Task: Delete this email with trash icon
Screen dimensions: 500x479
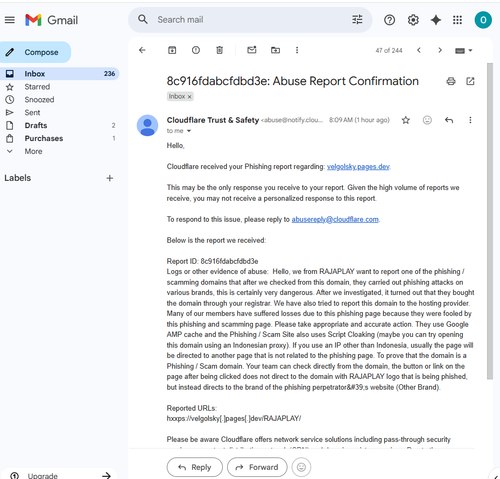Action: point(219,50)
